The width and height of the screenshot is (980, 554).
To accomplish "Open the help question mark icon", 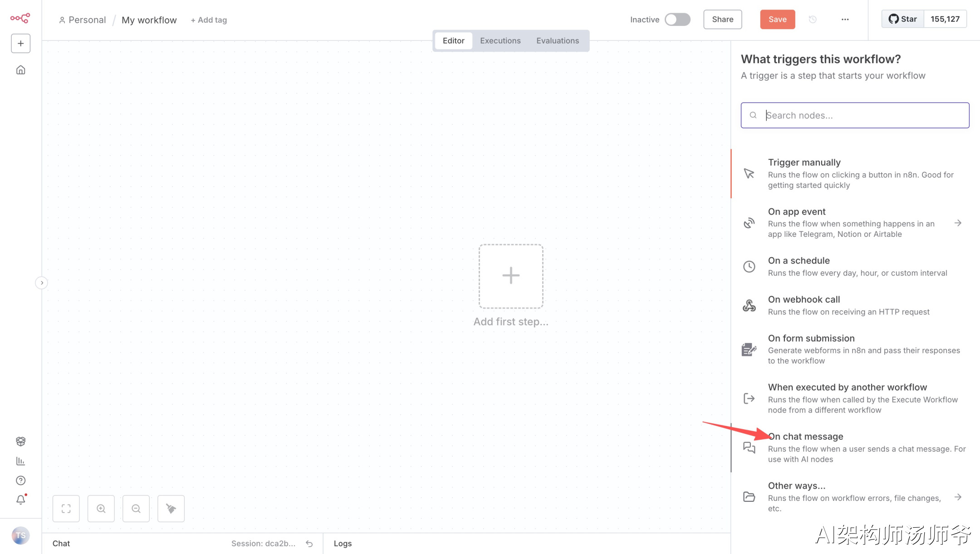I will [x=20, y=480].
